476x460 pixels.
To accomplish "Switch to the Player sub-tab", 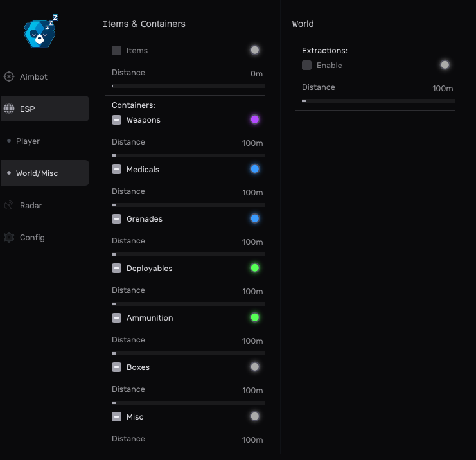I will (x=28, y=141).
